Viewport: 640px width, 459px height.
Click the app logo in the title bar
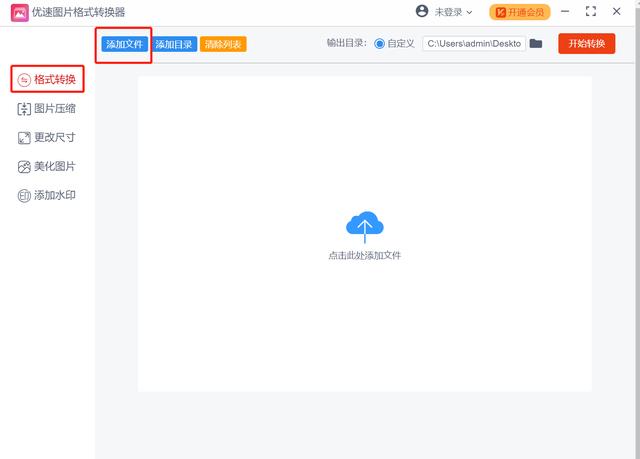pyautogui.click(x=19, y=12)
